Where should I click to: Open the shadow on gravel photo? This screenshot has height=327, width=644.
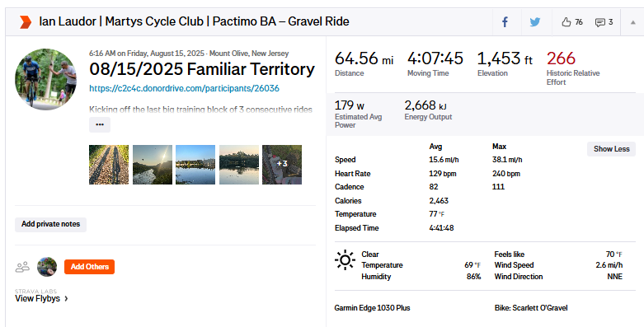[109, 165]
